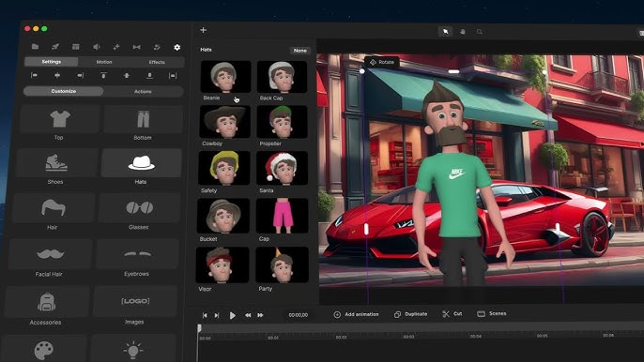
Task: Select None to remove the hat
Action: [x=299, y=51]
